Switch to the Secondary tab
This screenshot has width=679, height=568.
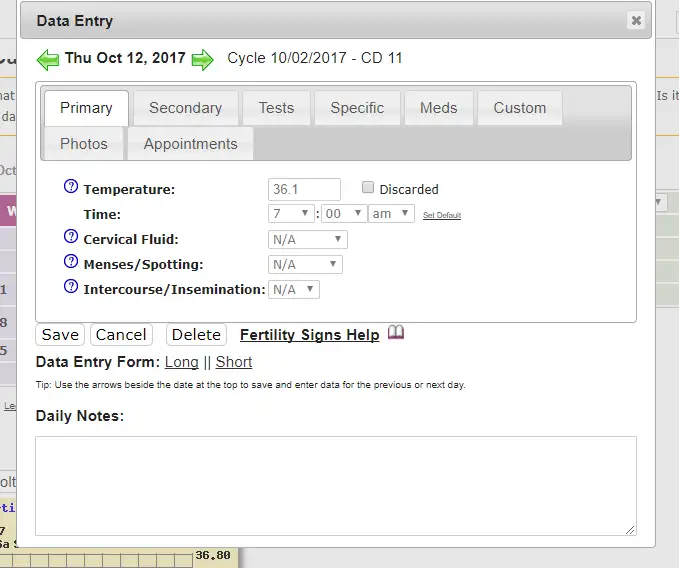185,108
